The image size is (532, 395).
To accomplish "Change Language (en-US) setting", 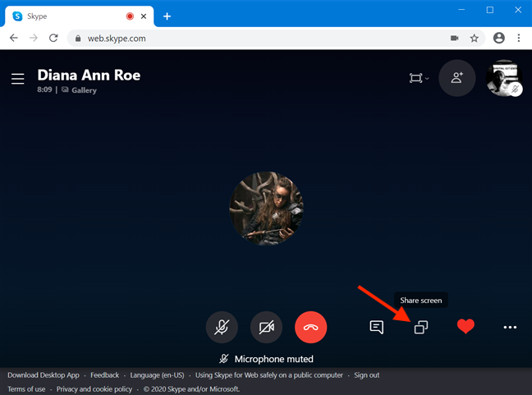I will tap(157, 375).
